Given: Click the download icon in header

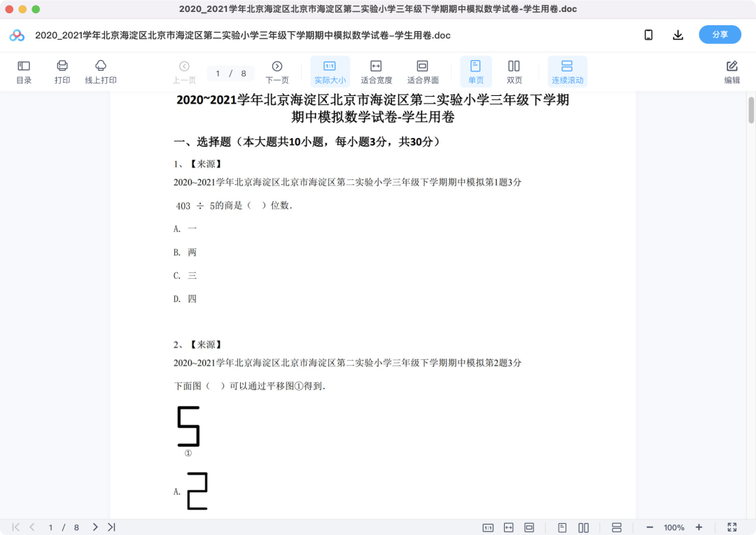Looking at the screenshot, I should click(678, 35).
